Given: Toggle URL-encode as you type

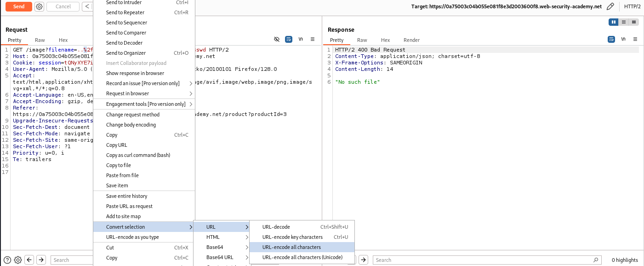Looking at the screenshot, I should pos(144,237).
